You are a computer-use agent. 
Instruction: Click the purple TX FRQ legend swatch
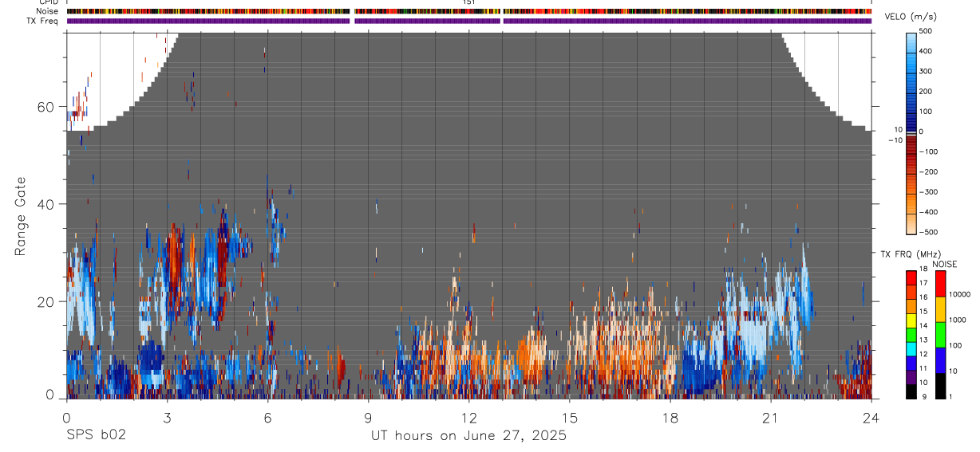click(x=911, y=378)
